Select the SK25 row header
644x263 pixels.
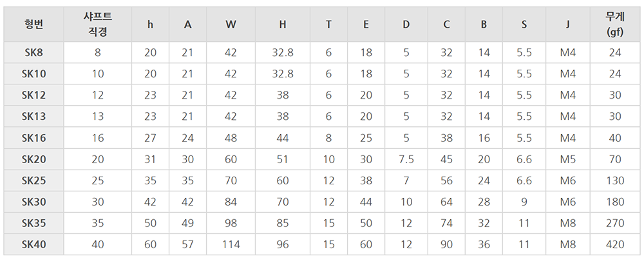pyautogui.click(x=33, y=180)
